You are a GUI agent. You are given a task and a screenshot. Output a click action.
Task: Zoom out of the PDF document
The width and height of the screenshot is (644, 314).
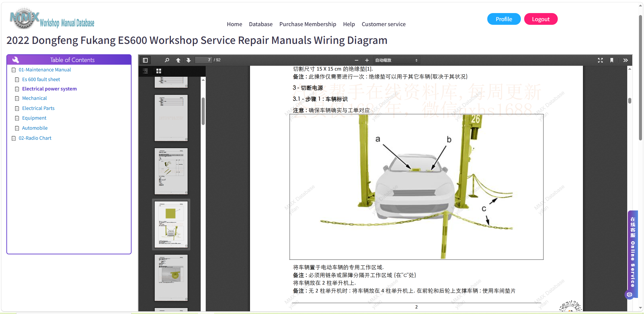pyautogui.click(x=356, y=60)
